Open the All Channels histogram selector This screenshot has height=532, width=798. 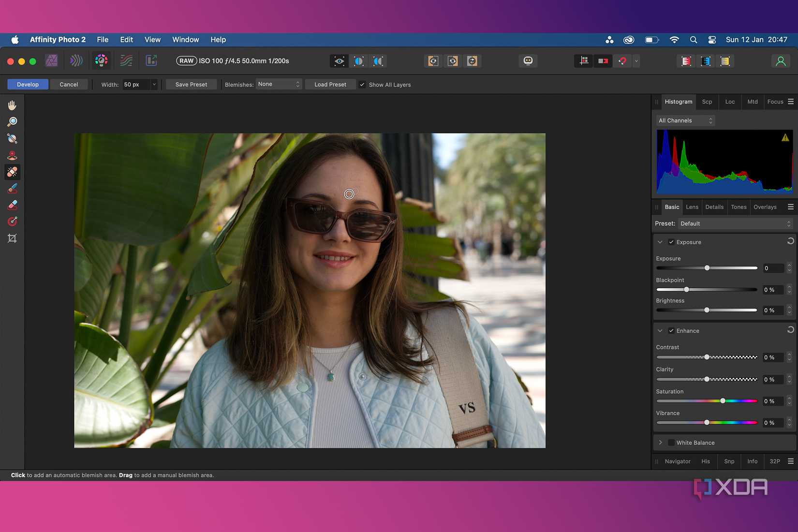pyautogui.click(x=684, y=120)
